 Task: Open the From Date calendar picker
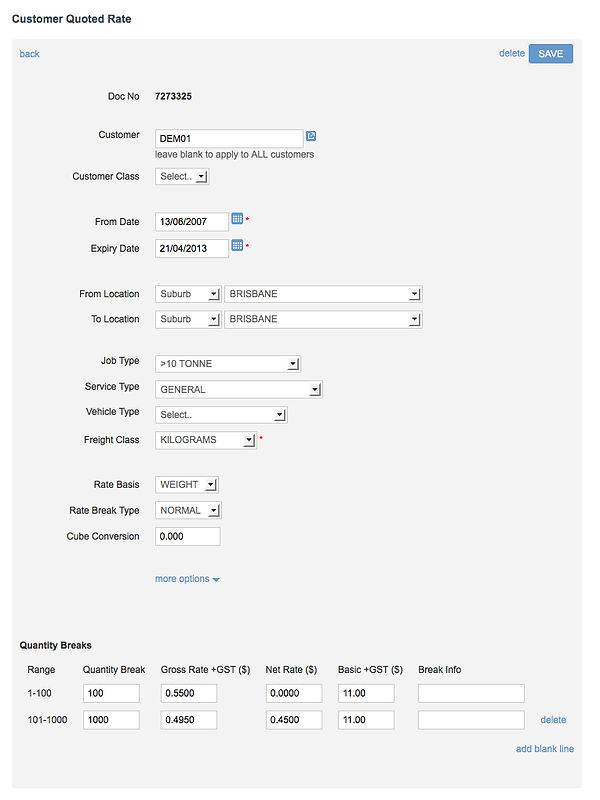pyautogui.click(x=237, y=219)
